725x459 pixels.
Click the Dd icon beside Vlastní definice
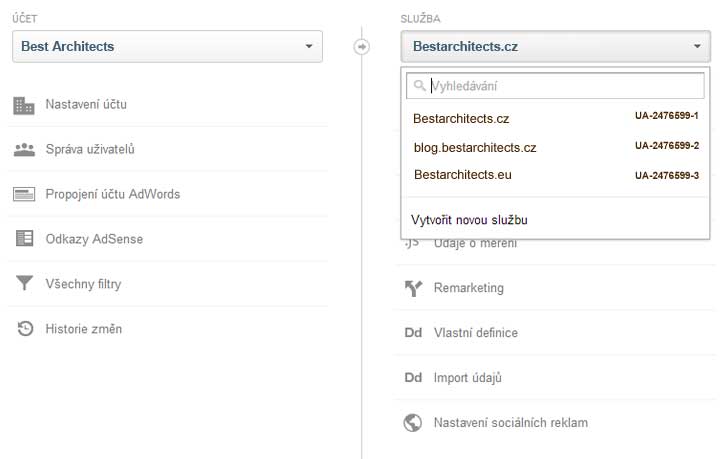click(413, 333)
